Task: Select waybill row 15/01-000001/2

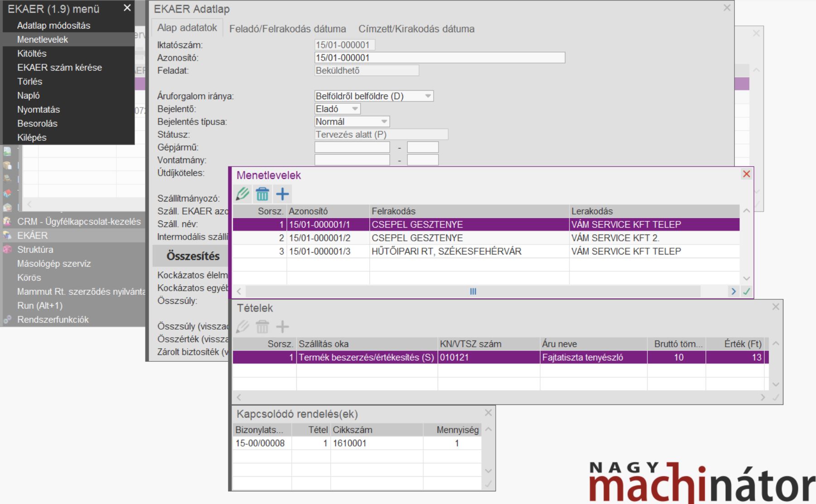Action: pos(486,238)
